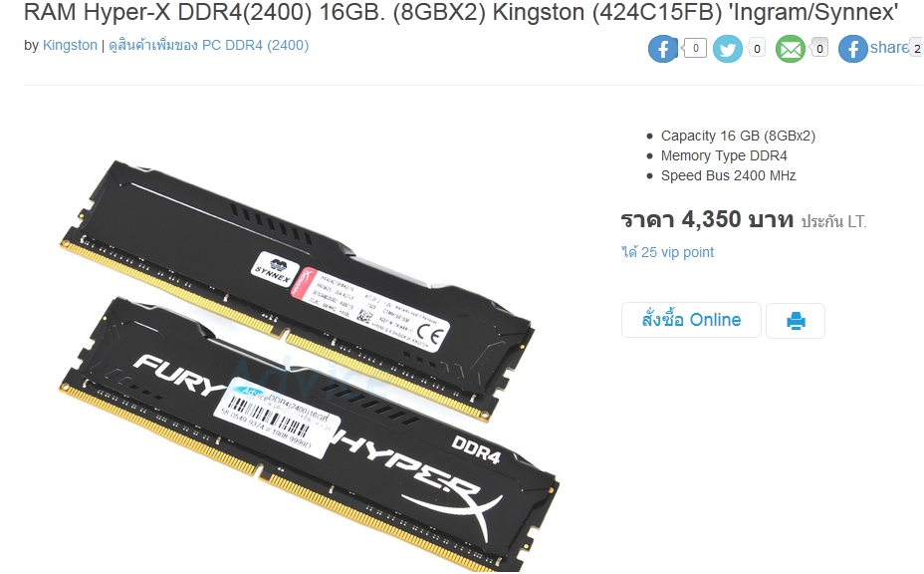Click the Twitter count bubble
The height and width of the screenshot is (574, 924).
click(x=757, y=48)
